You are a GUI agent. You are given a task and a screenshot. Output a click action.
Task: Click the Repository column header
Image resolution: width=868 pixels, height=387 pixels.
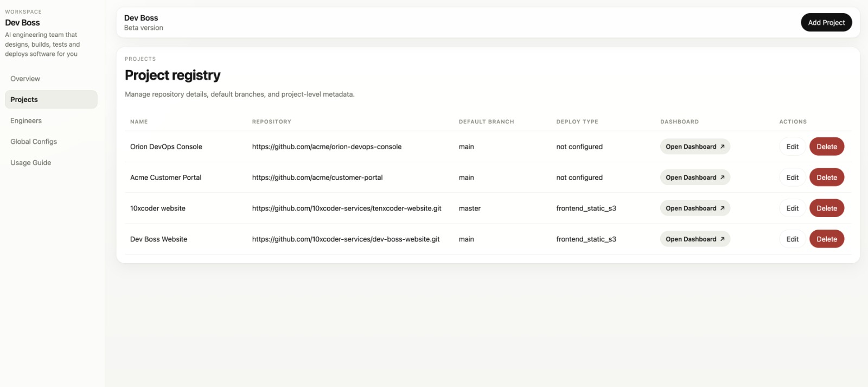272,122
